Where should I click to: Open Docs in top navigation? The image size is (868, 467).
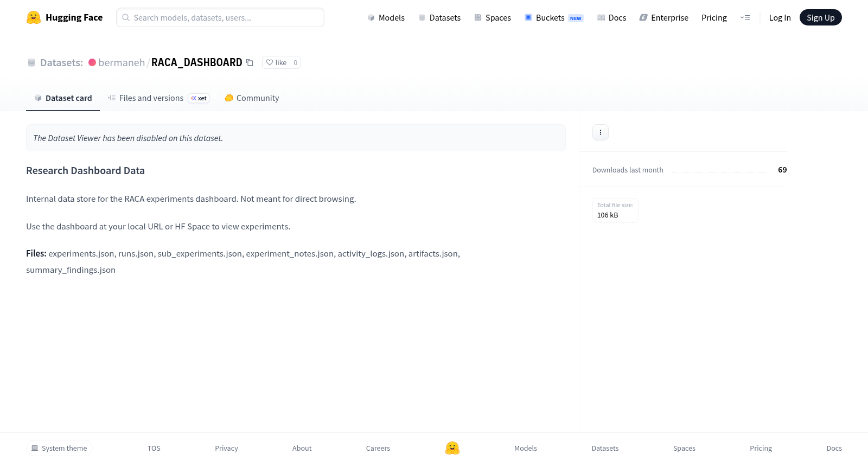click(x=611, y=17)
